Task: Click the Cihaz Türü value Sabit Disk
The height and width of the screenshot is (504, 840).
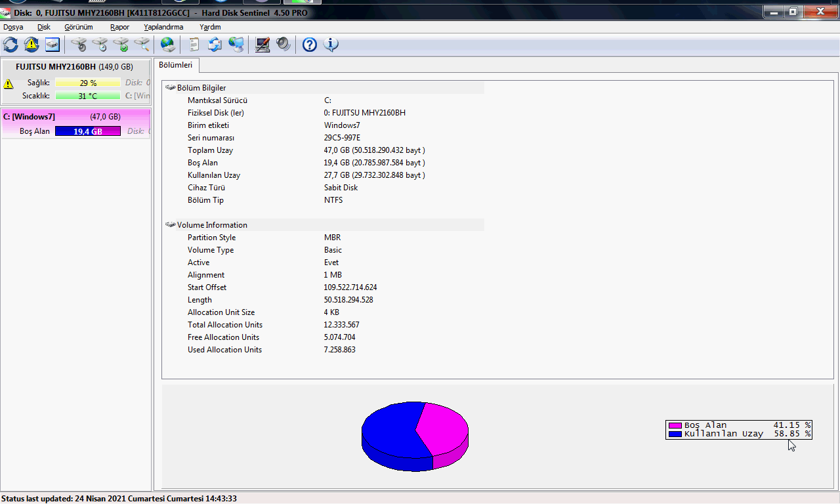Action: coord(341,188)
